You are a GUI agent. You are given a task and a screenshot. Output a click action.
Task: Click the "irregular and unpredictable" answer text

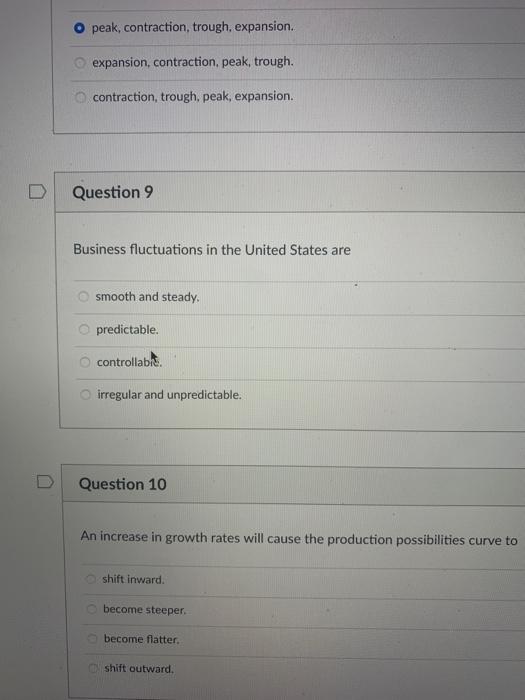click(169, 395)
